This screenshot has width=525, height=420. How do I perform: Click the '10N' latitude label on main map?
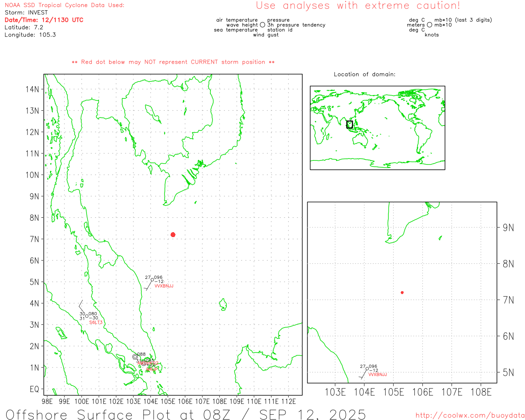[x=32, y=175]
